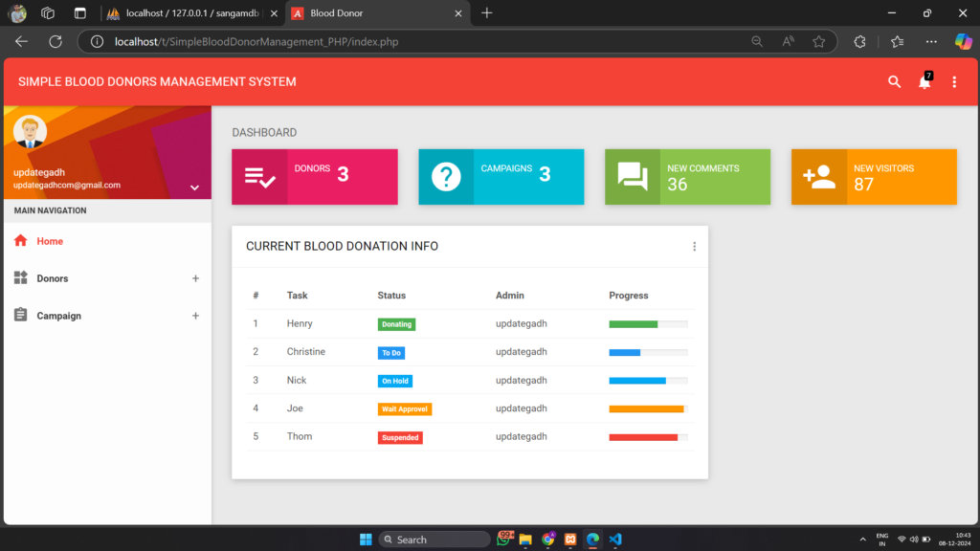Click the Windows taskbar Search box
The height and width of the screenshot is (551, 980).
(x=434, y=540)
